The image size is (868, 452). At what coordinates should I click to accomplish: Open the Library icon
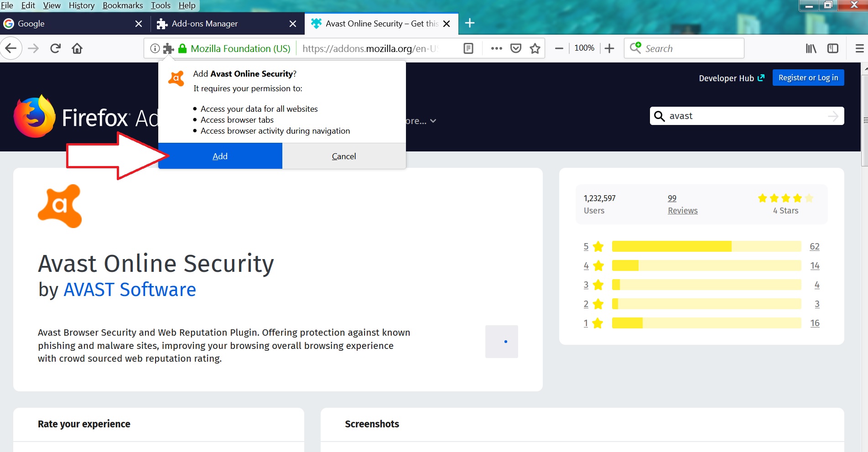pyautogui.click(x=811, y=48)
